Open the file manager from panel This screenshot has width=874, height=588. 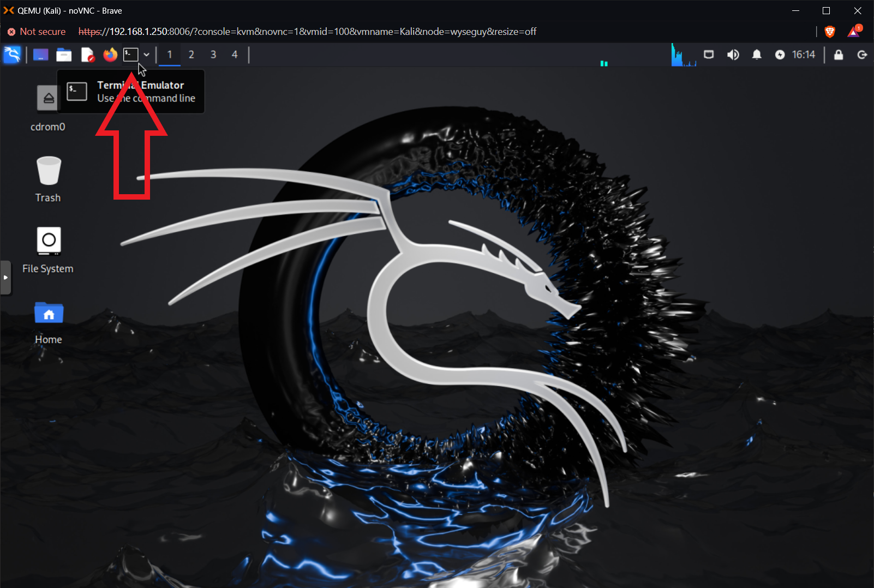click(x=64, y=55)
